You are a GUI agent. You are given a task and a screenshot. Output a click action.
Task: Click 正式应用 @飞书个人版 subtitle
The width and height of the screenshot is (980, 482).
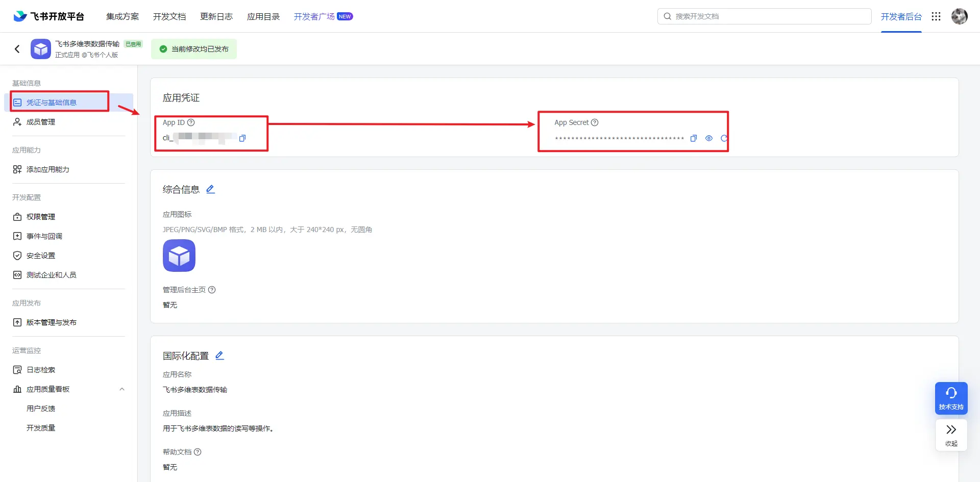click(x=86, y=55)
